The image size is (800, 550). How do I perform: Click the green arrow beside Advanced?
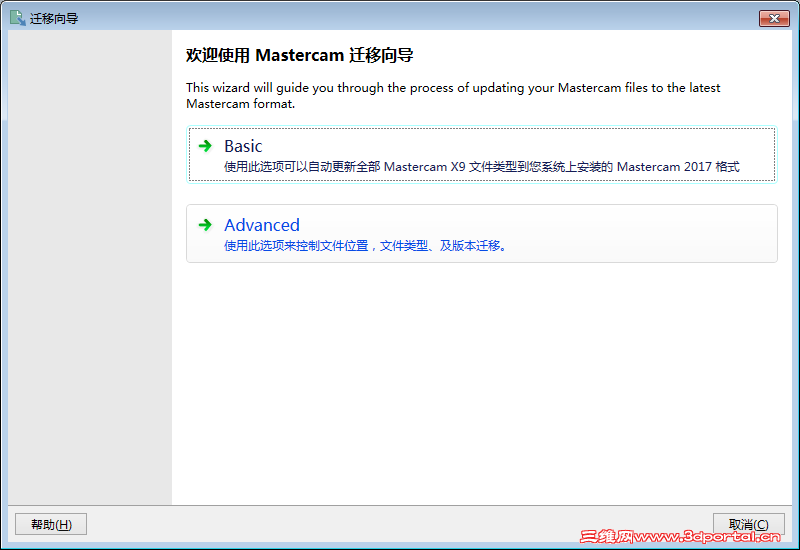point(205,225)
